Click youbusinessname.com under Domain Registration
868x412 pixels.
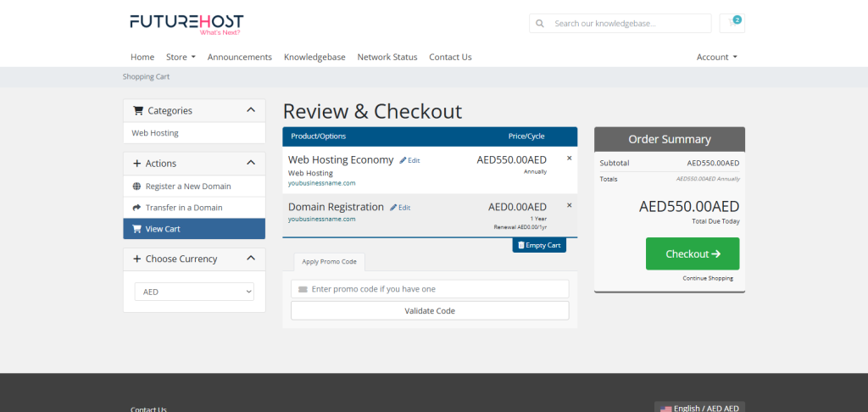tap(321, 220)
